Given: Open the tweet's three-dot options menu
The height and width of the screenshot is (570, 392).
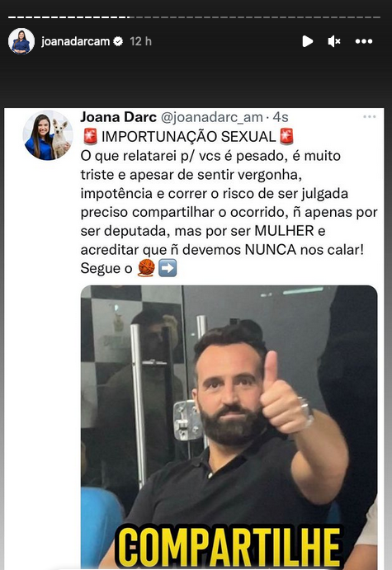Looking at the screenshot, I should (x=370, y=116).
